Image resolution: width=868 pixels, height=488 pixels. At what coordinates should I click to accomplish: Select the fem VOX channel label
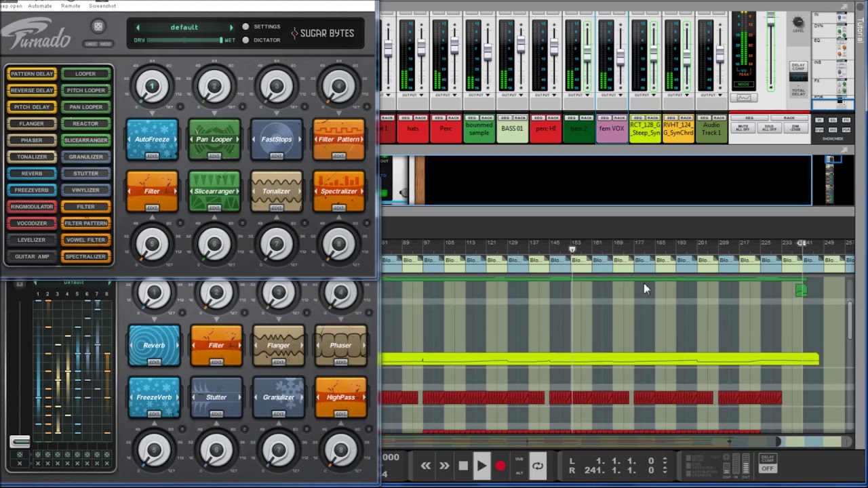[612, 129]
